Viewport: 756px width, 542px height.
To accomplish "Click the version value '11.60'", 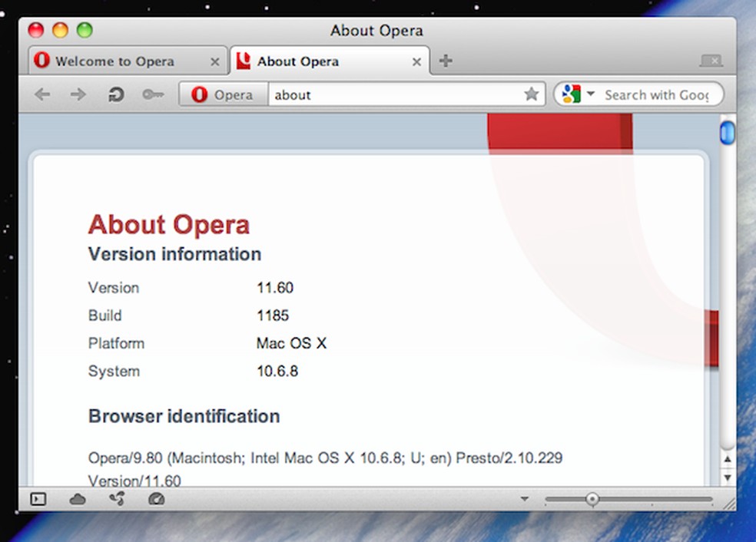I will [275, 288].
